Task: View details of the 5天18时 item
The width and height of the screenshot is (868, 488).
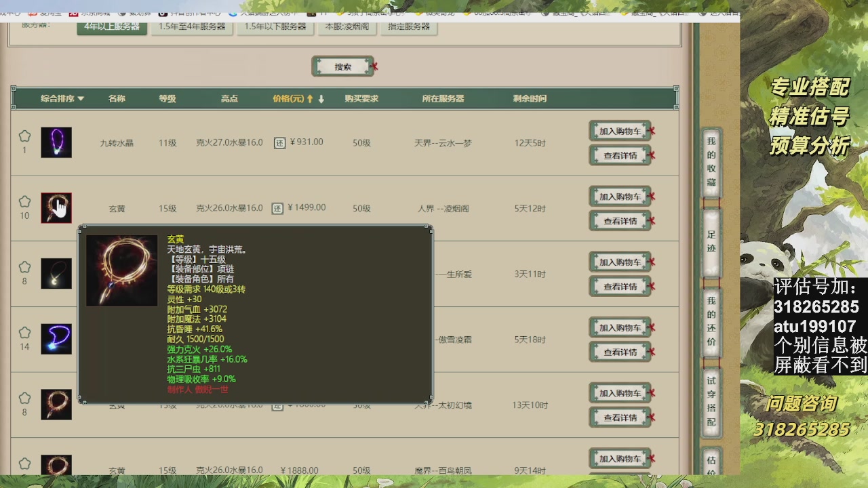Action: (x=620, y=352)
